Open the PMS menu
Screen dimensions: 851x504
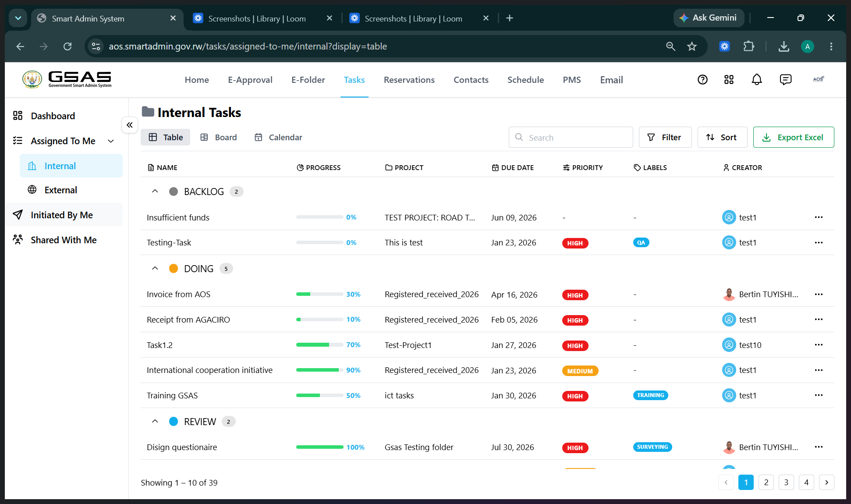(572, 80)
